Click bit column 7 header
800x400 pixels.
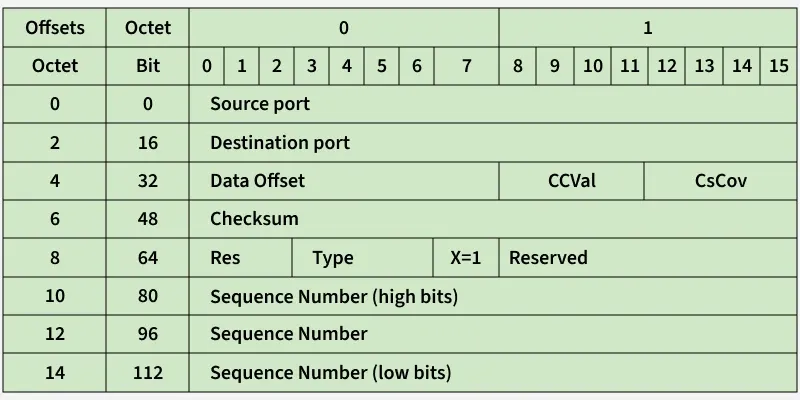467,66
